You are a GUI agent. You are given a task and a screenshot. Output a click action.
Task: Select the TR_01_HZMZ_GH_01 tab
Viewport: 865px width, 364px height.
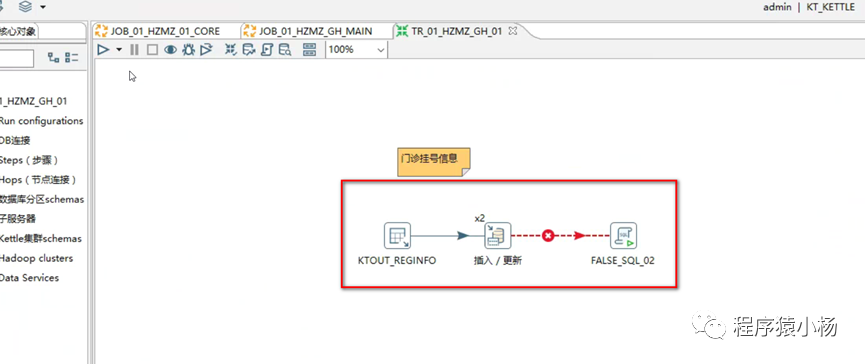456,31
